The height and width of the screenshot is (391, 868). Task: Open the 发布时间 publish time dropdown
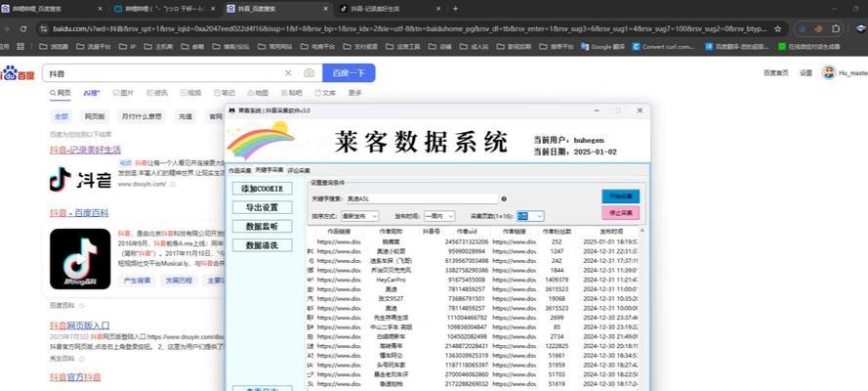coord(439,216)
